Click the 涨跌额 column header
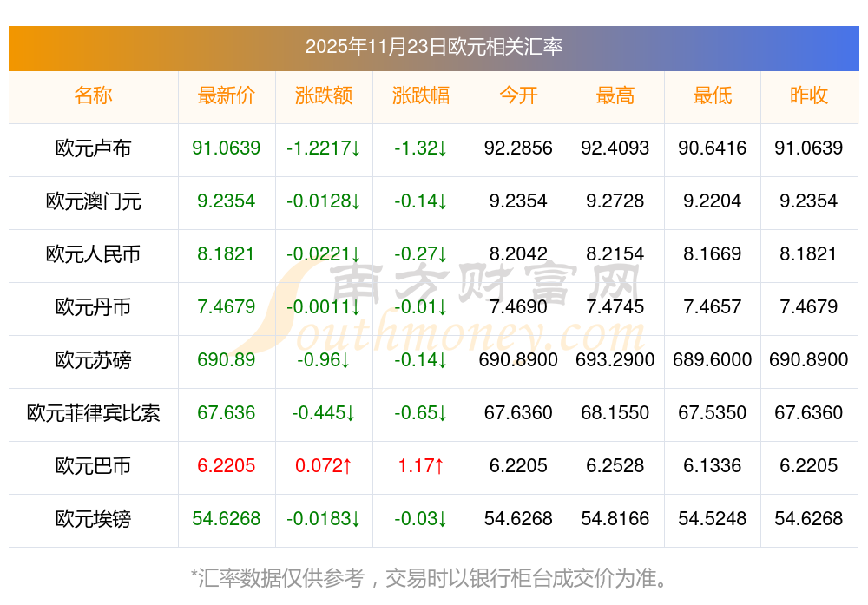This screenshot has height=605, width=868. (324, 95)
